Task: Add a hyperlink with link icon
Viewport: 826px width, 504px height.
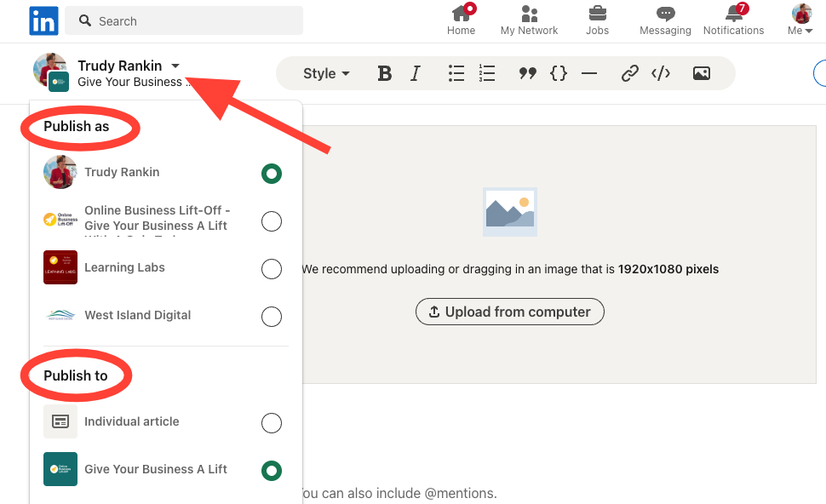Action: pos(629,73)
